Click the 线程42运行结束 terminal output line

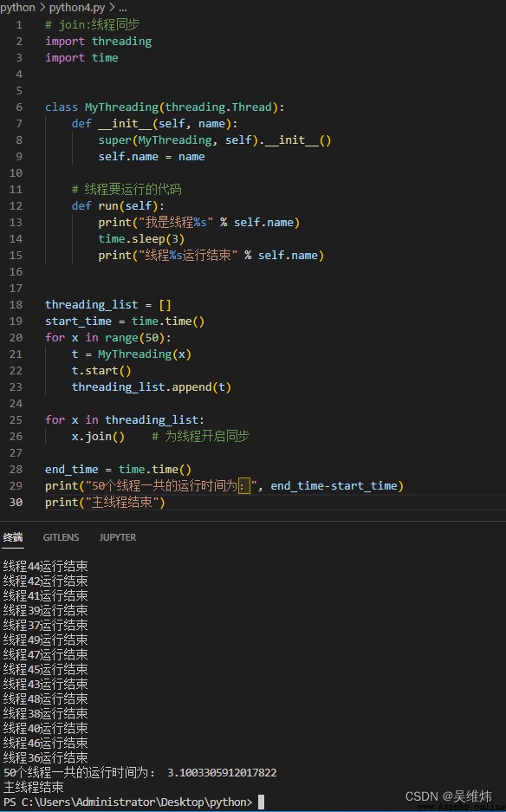click(x=46, y=581)
